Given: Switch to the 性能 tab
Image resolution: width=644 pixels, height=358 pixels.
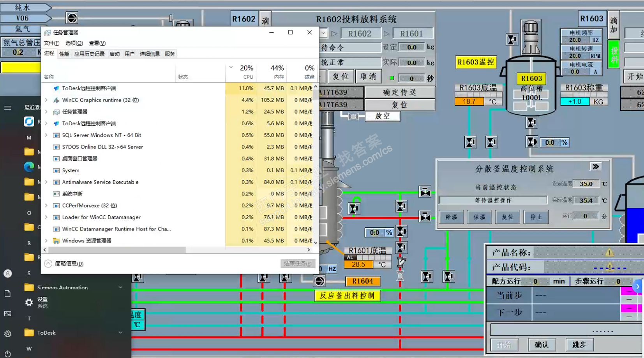Looking at the screenshot, I should [x=64, y=54].
